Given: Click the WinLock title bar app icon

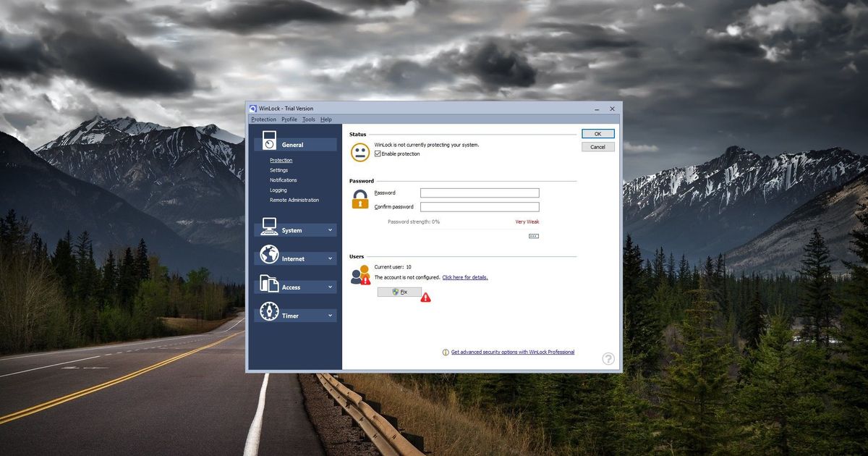Looking at the screenshot, I should pyautogui.click(x=253, y=109).
